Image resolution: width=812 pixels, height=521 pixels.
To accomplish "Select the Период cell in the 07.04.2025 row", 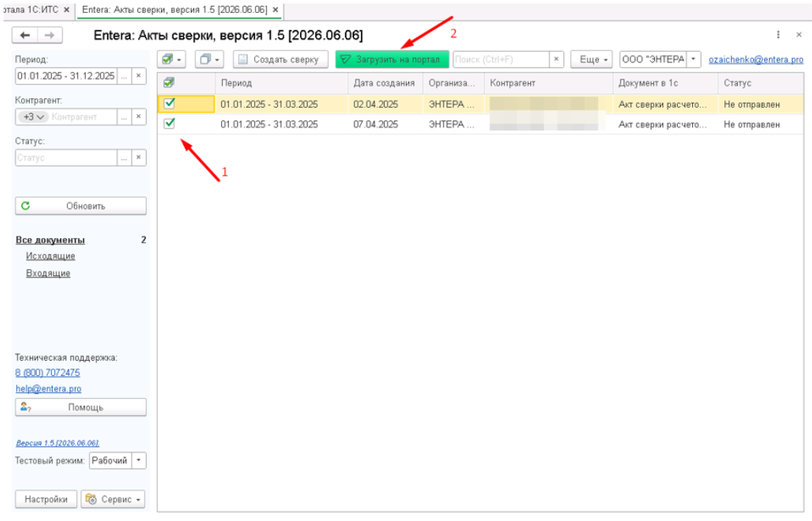I will click(281, 124).
